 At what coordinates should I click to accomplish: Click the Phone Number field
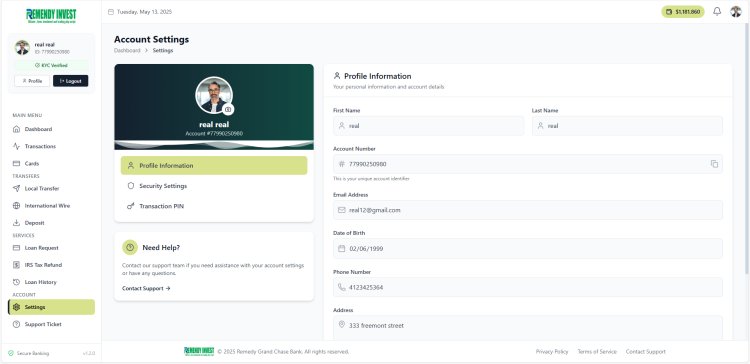pos(528,287)
